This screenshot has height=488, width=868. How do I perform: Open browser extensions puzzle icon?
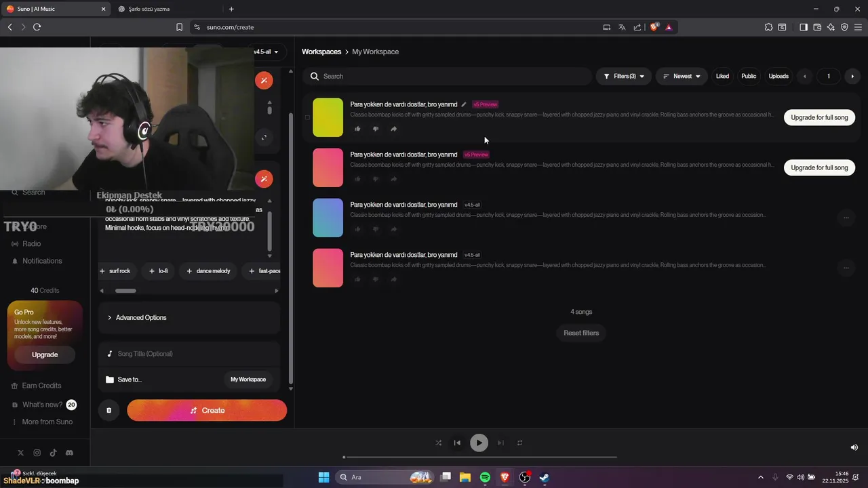[768, 27]
